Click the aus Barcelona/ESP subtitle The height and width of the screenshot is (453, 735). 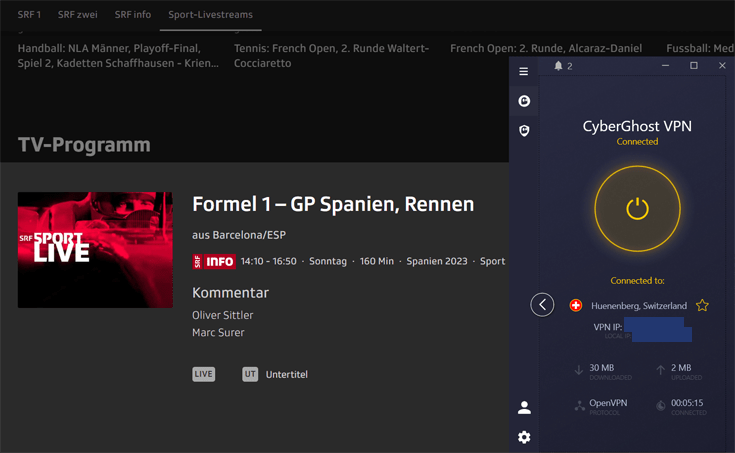(x=239, y=235)
